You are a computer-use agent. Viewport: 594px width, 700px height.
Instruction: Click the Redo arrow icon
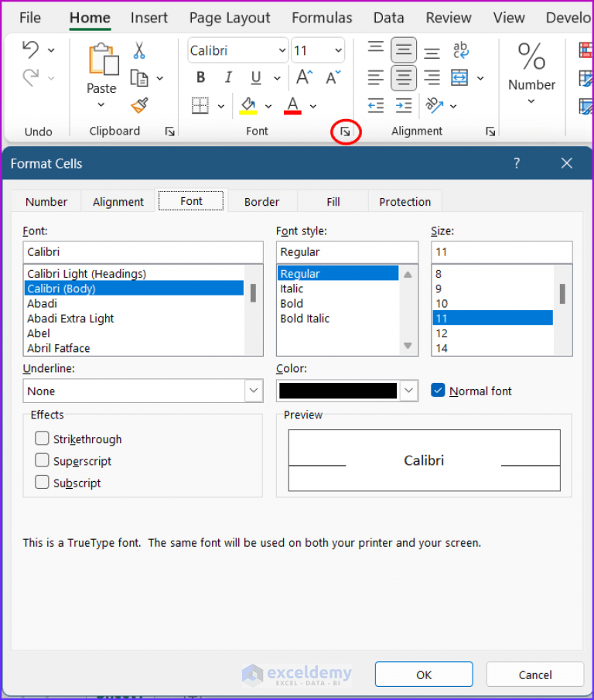coord(31,77)
